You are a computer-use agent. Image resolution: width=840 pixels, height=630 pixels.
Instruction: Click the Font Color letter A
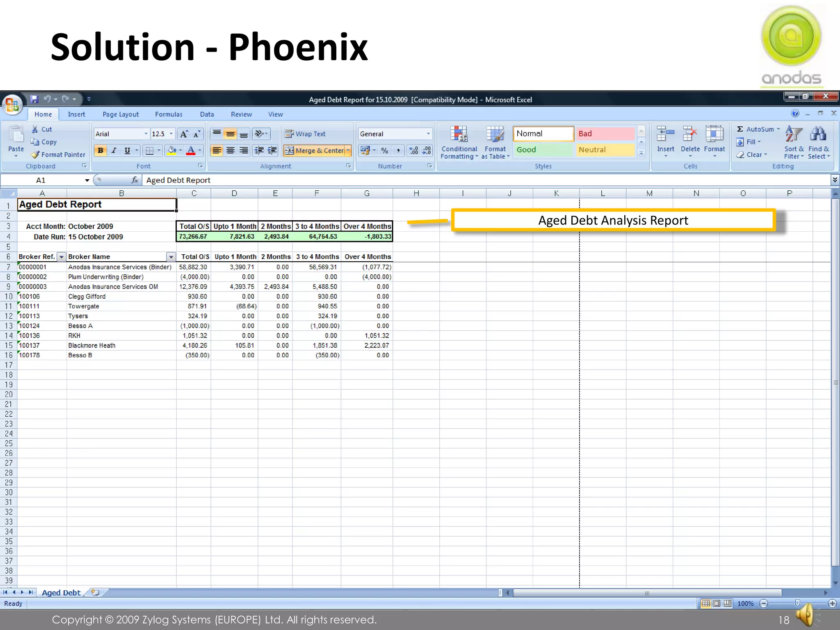click(191, 151)
